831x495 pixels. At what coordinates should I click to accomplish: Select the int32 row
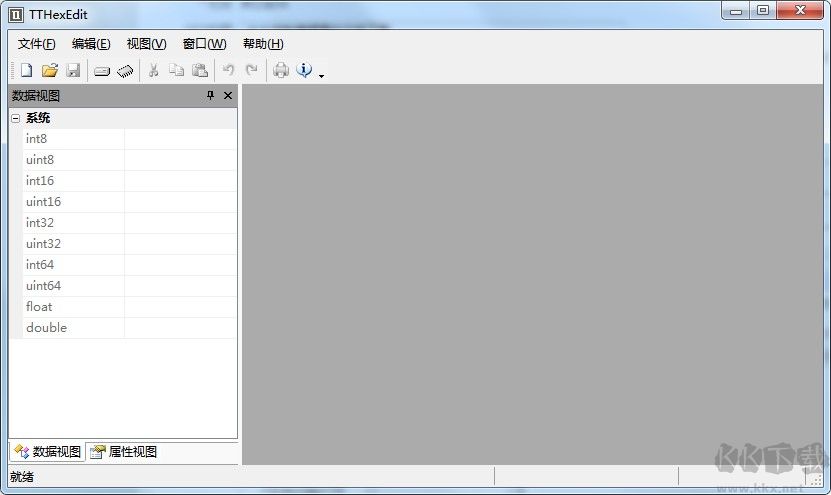click(130, 223)
